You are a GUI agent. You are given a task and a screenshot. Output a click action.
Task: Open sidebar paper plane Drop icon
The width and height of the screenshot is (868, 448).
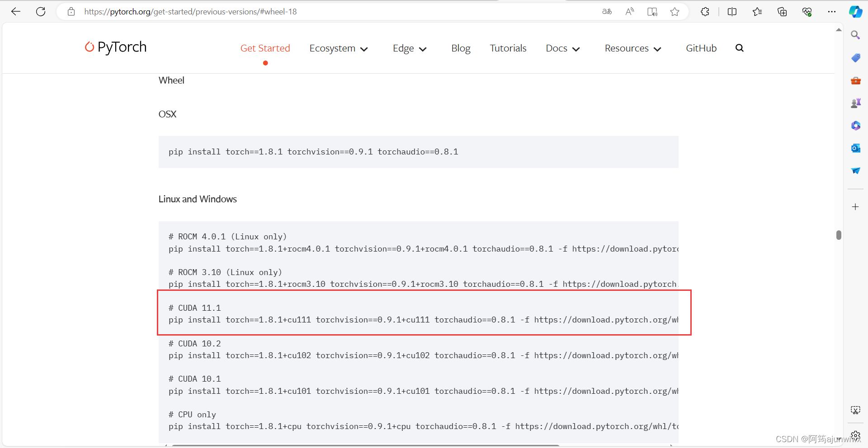click(855, 171)
